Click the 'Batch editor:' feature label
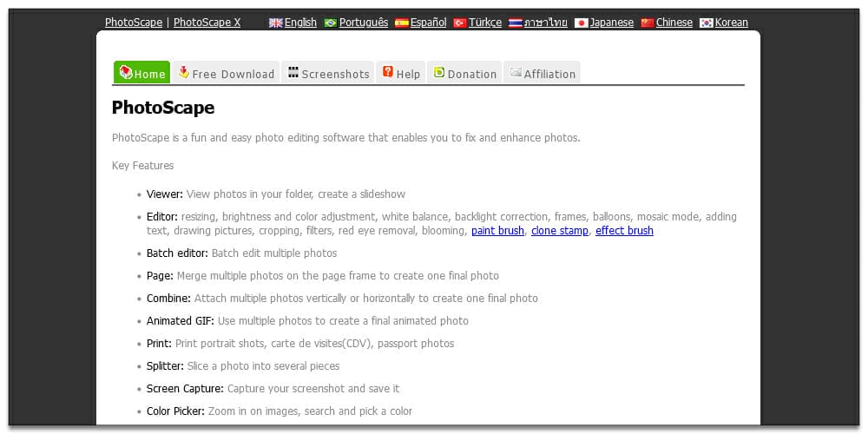This screenshot has width=868, height=434. [178, 253]
